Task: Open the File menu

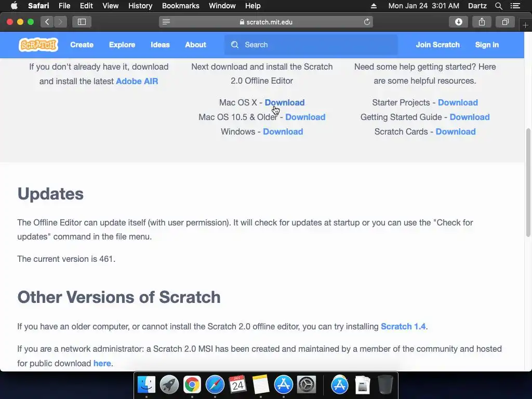Action: (x=64, y=6)
